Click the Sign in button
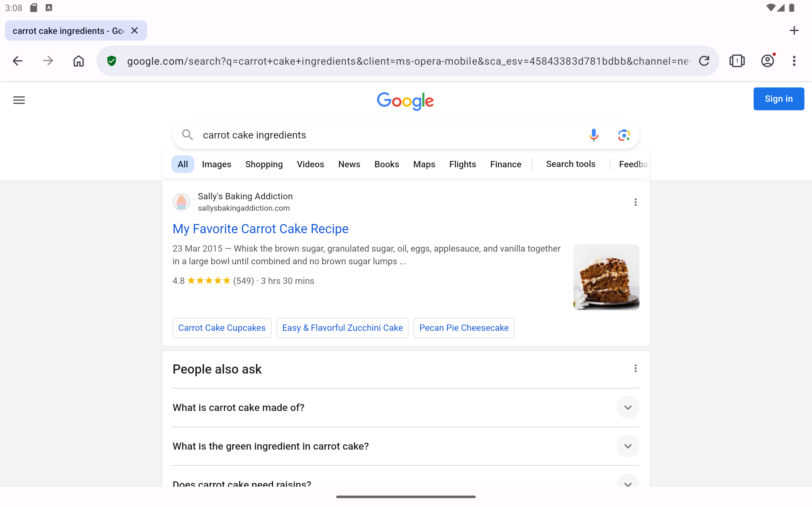 point(778,99)
